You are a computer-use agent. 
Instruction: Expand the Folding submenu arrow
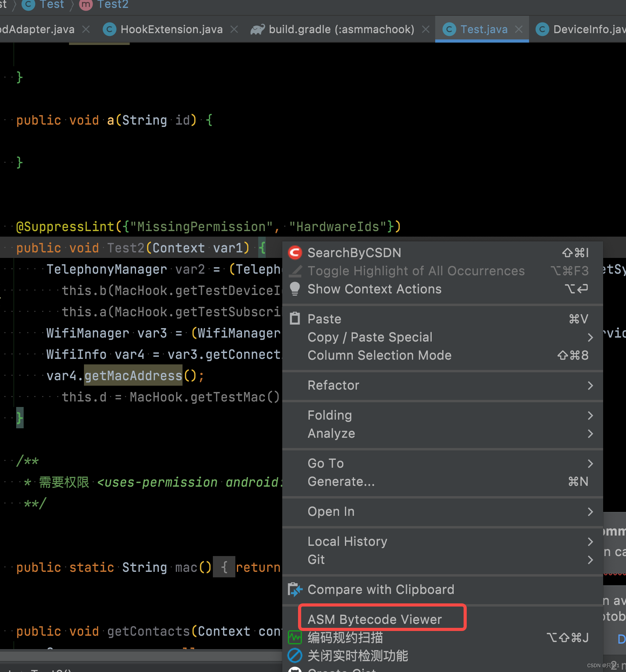(590, 415)
